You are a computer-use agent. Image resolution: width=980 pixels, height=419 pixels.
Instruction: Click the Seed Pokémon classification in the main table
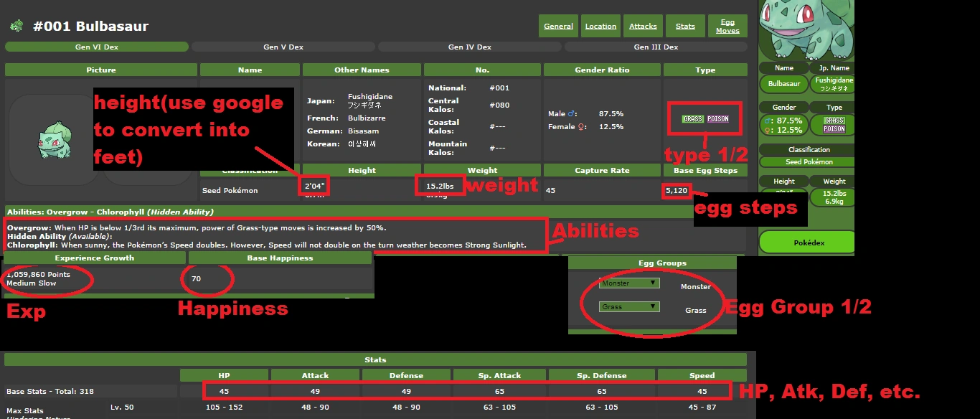230,190
